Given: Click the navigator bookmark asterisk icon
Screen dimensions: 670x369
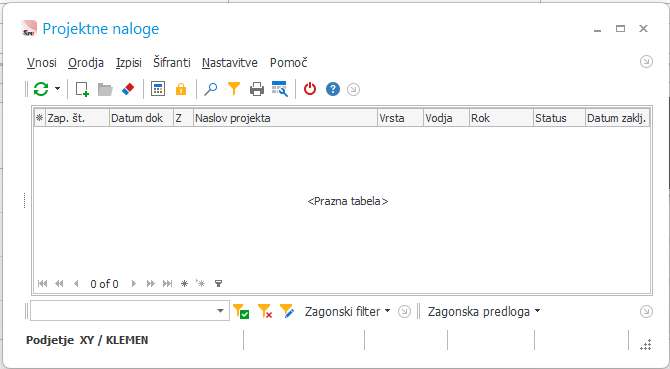Looking at the screenshot, I should click(184, 284).
